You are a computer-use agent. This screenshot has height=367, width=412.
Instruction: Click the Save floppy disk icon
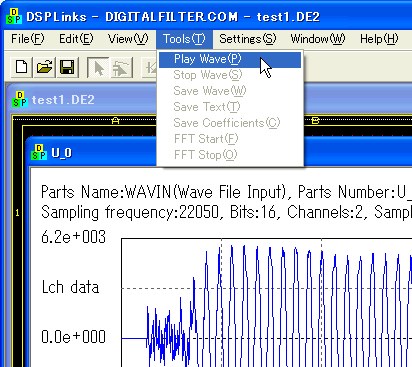point(67,67)
